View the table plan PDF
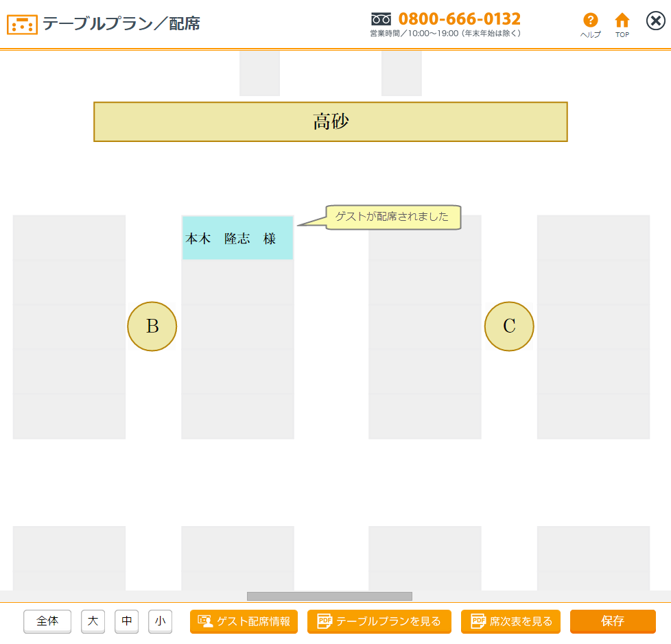 (x=379, y=621)
